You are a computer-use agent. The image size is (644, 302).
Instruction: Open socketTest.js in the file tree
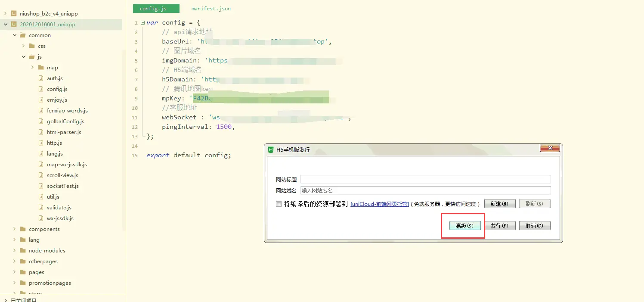pyautogui.click(x=62, y=186)
